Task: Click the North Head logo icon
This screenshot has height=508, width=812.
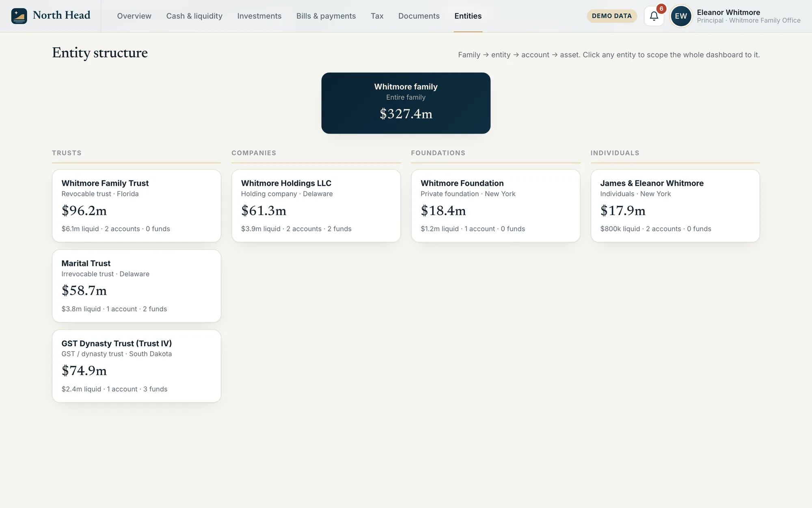Action: 19,16
